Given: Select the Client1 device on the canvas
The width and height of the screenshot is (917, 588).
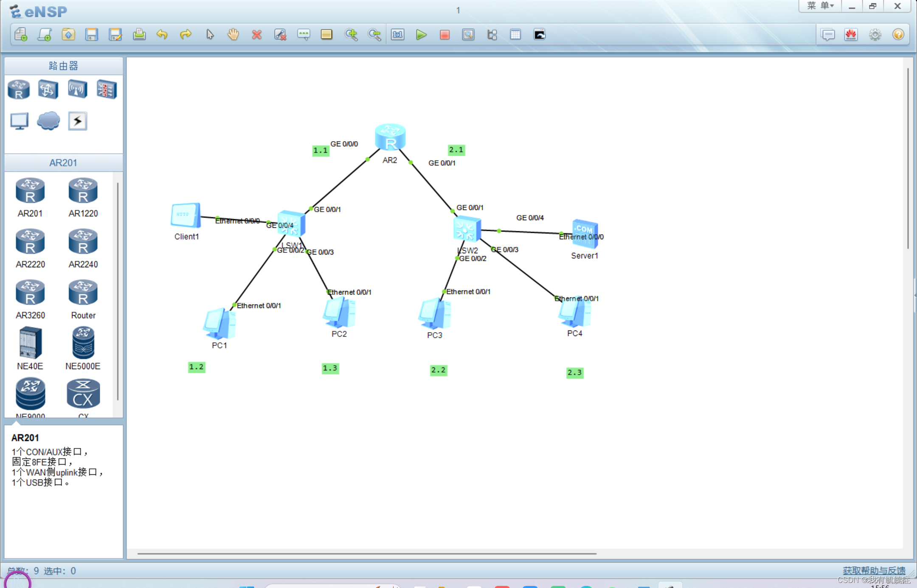Looking at the screenshot, I should click(186, 216).
